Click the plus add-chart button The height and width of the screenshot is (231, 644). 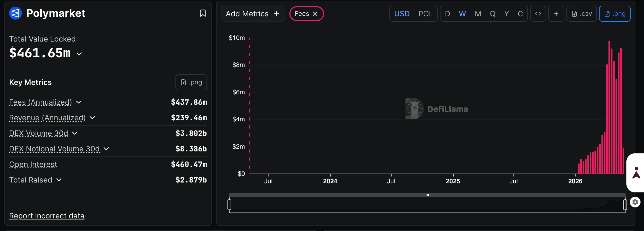(x=556, y=14)
